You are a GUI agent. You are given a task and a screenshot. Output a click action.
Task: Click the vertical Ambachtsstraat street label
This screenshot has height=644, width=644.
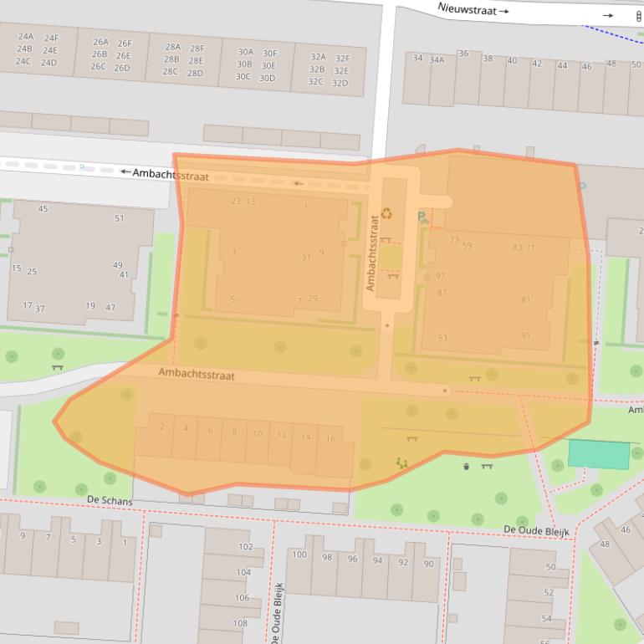(371, 253)
